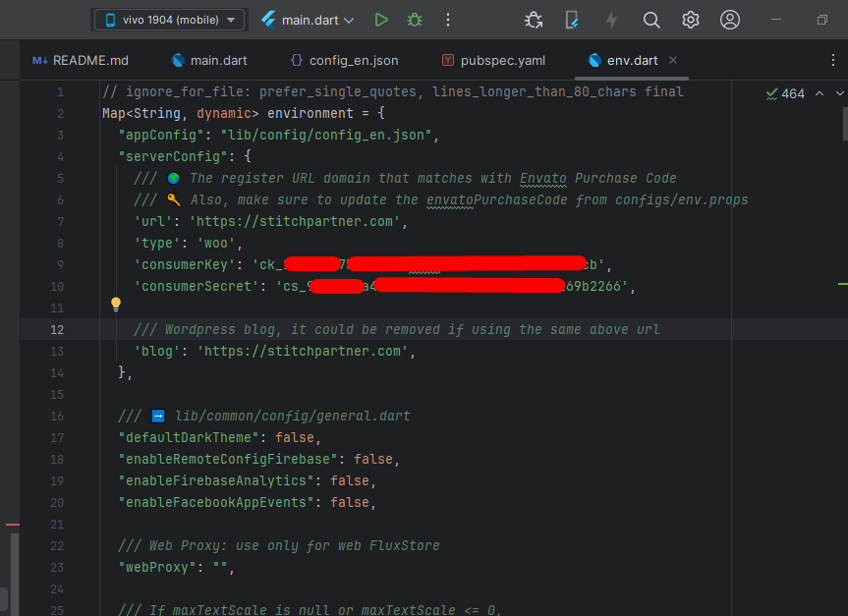The width and height of the screenshot is (848, 616).
Task: Switch to the config_en.json tab
Action: (345, 61)
